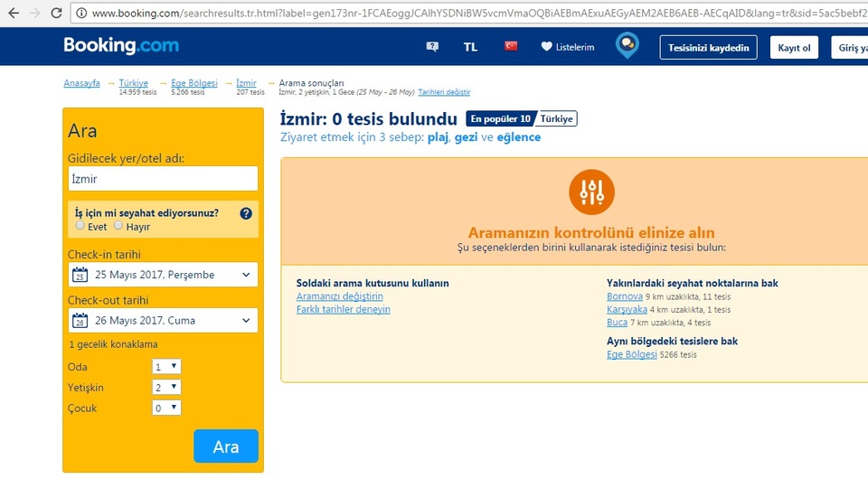Open the TL currency selector
The height and width of the screenshot is (488, 868).
(x=470, y=47)
